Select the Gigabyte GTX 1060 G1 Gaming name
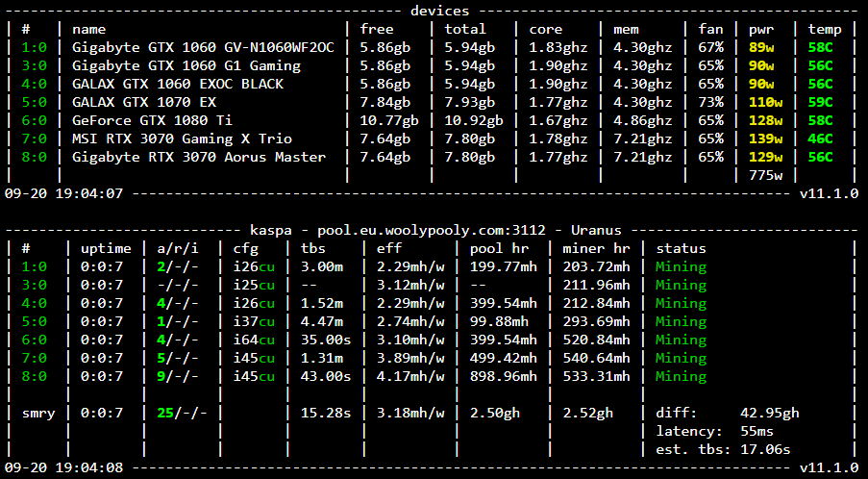 186,66
